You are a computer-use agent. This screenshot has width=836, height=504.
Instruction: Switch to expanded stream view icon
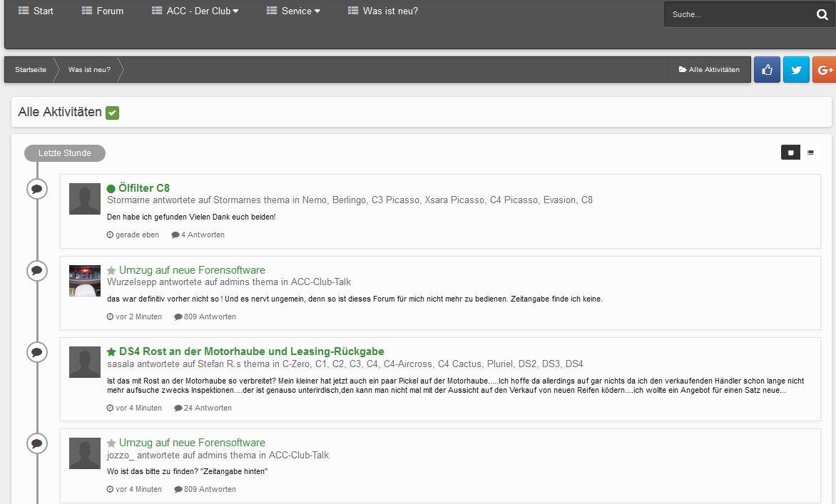(790, 153)
